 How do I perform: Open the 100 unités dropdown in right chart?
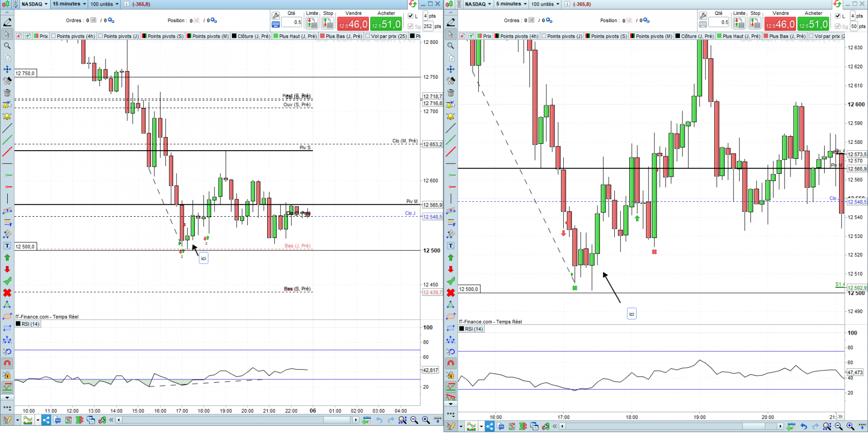(545, 4)
